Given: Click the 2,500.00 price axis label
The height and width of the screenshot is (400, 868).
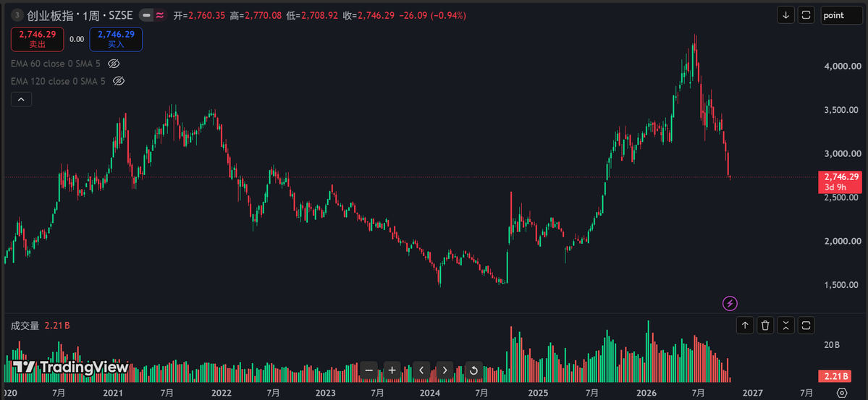Looking at the screenshot, I should (x=840, y=197).
